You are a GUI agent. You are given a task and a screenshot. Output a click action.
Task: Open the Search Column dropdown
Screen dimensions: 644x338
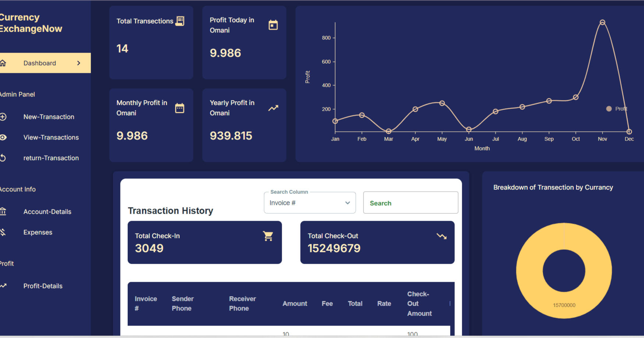[x=310, y=203]
